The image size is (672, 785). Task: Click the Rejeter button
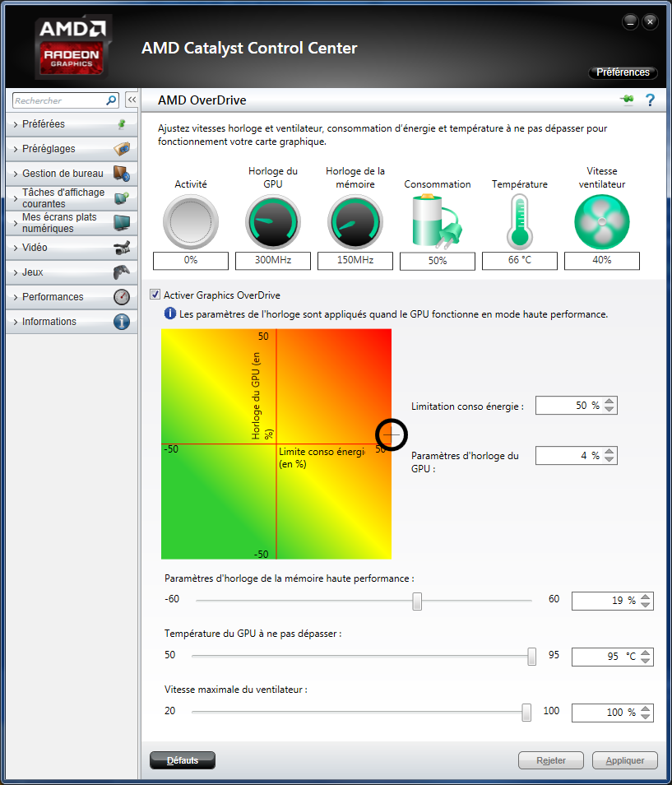550,759
